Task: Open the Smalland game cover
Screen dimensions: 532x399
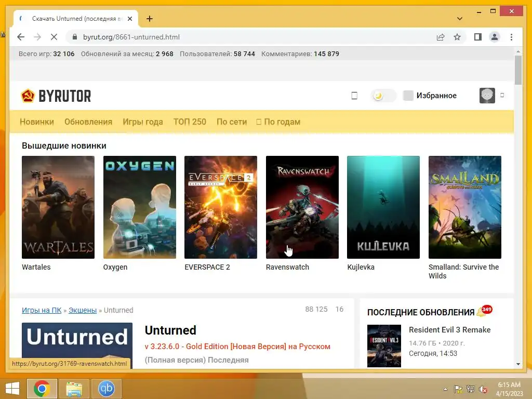Action: point(464,207)
